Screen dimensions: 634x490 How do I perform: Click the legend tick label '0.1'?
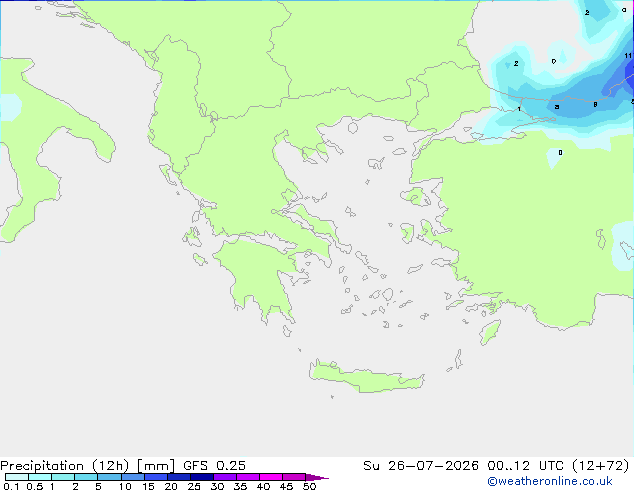(11, 486)
